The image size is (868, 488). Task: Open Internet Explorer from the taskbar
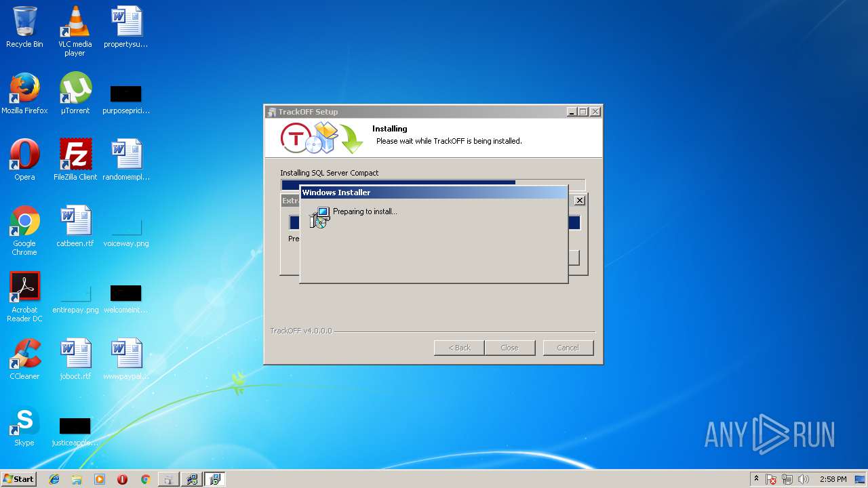tap(54, 479)
